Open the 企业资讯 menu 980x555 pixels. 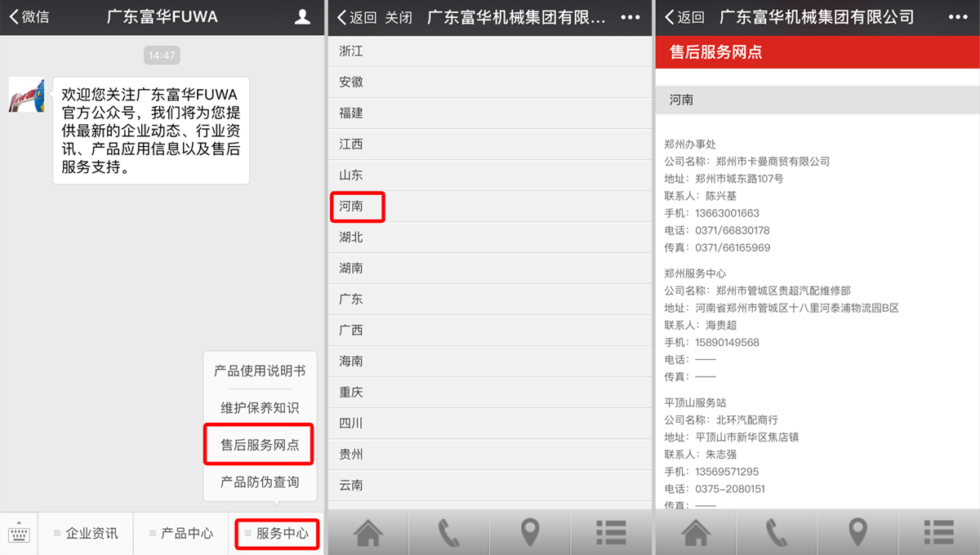(86, 534)
